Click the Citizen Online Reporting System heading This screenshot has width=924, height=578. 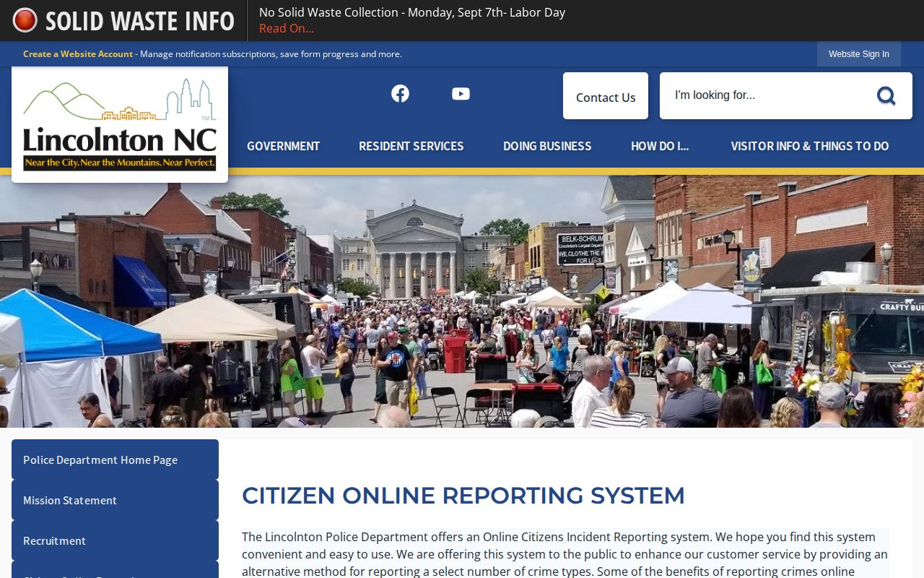pyautogui.click(x=463, y=496)
